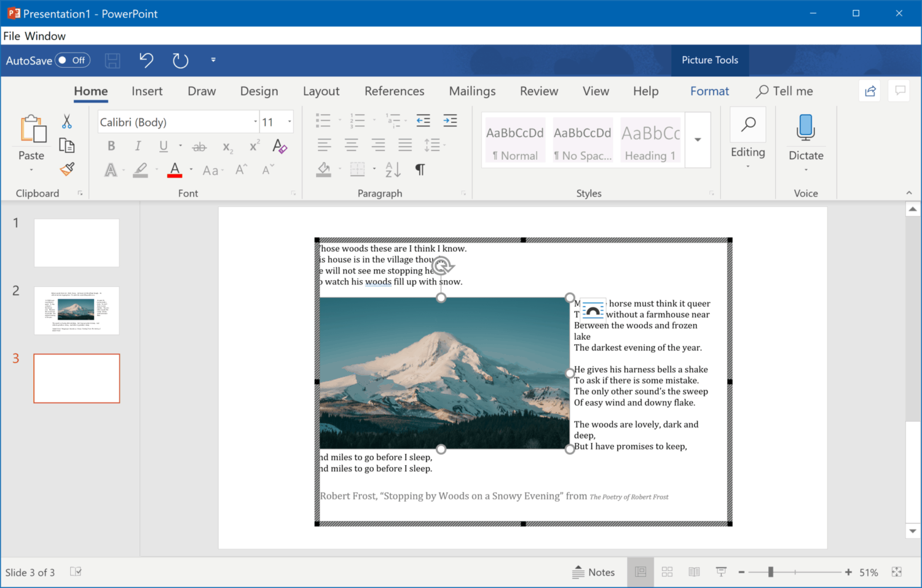Screen dimensions: 922x588
Task: Click the Text Effects icon
Action: pyautogui.click(x=111, y=170)
